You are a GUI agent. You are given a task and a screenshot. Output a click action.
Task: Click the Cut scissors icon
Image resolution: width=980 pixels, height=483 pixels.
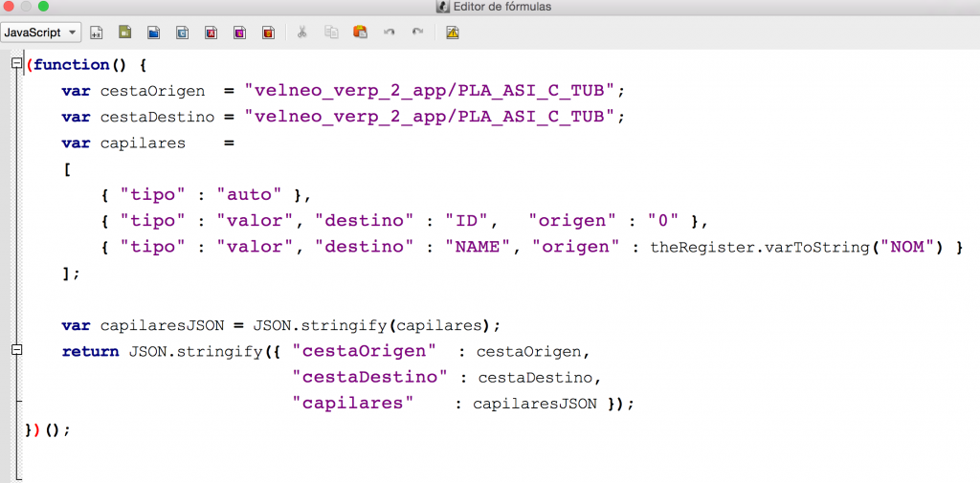pos(301,33)
